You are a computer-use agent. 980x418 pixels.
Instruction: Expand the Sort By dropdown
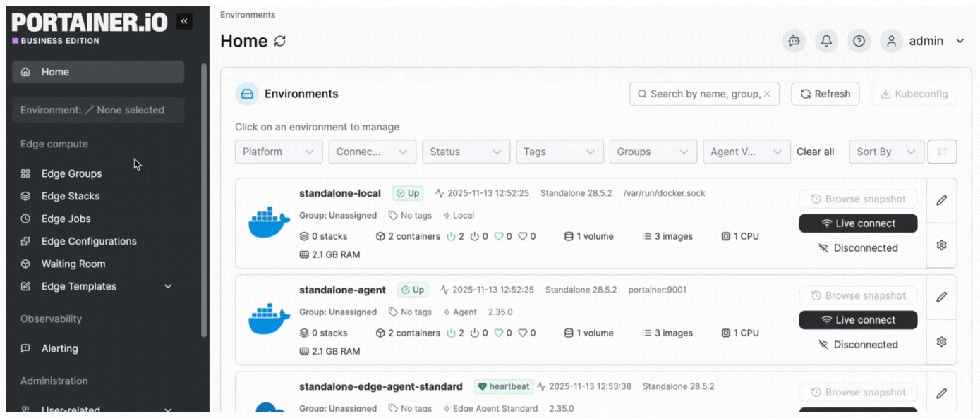pyautogui.click(x=885, y=152)
